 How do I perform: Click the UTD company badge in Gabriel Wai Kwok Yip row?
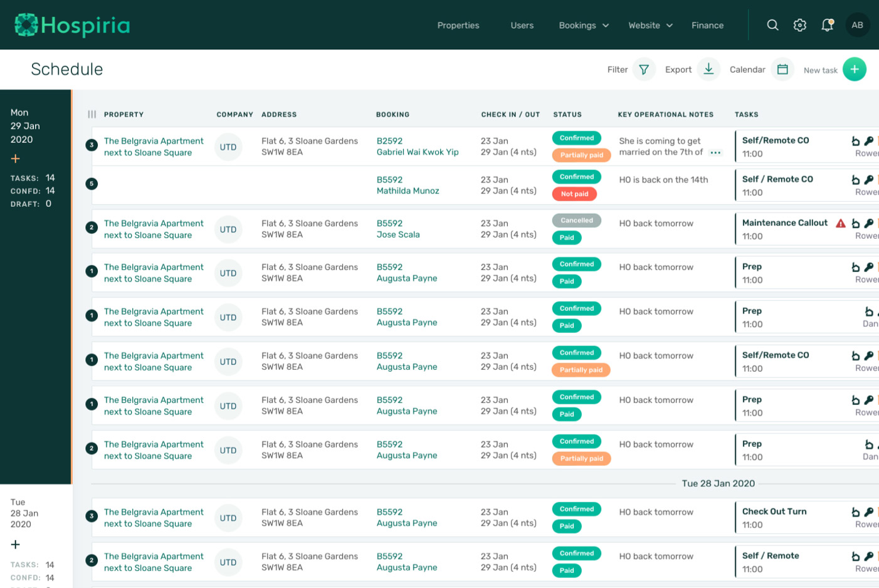point(228,147)
